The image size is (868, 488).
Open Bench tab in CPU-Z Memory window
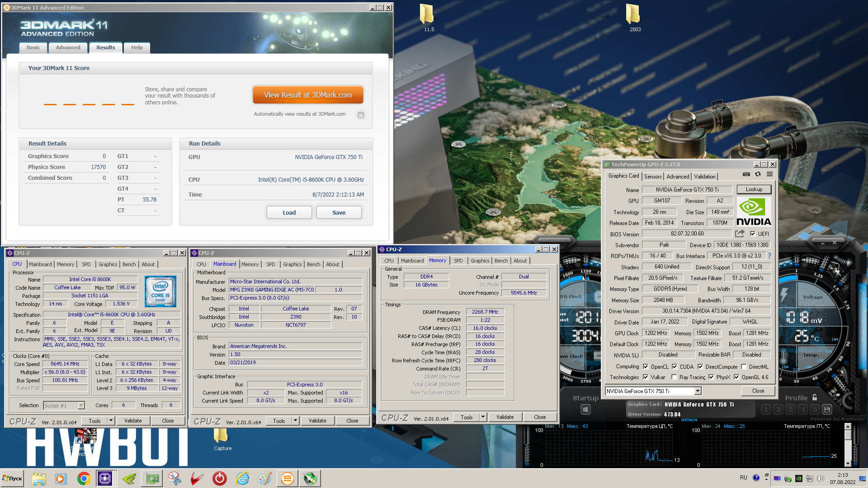point(501,261)
